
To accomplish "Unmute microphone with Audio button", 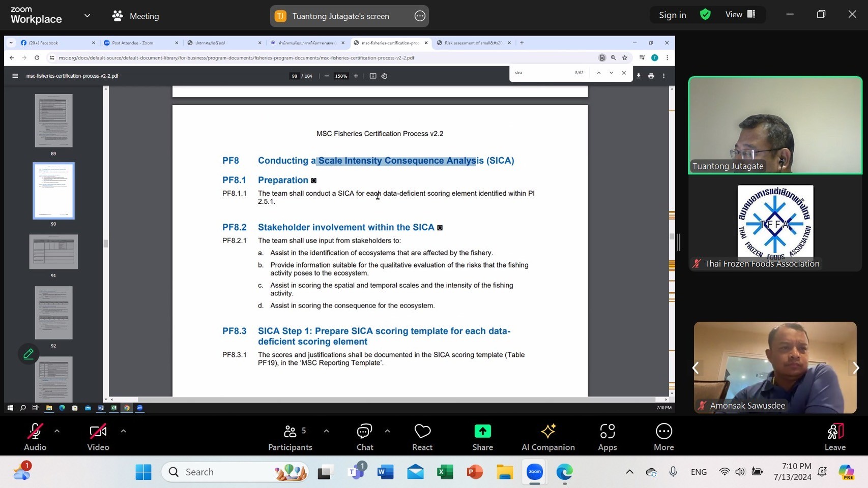I will (x=35, y=437).
